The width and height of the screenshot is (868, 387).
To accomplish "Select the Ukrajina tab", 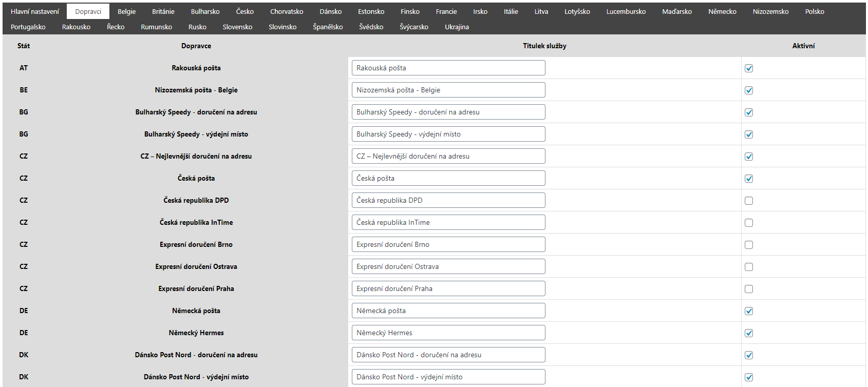I will (x=457, y=27).
